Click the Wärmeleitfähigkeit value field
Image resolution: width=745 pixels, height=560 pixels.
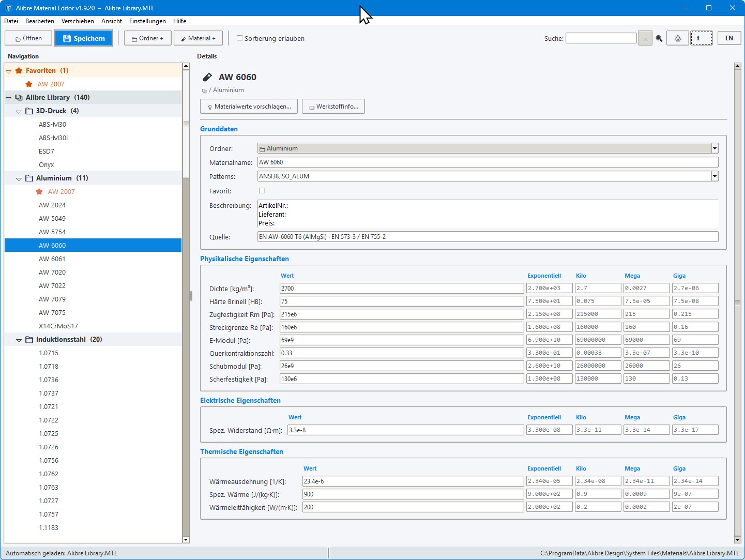click(x=413, y=507)
